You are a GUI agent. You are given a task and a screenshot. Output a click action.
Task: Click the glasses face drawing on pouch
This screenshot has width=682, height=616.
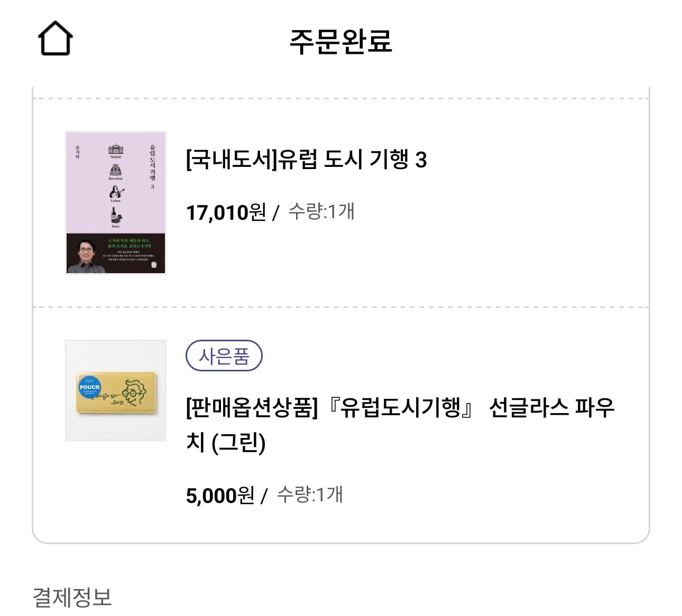click(x=134, y=393)
